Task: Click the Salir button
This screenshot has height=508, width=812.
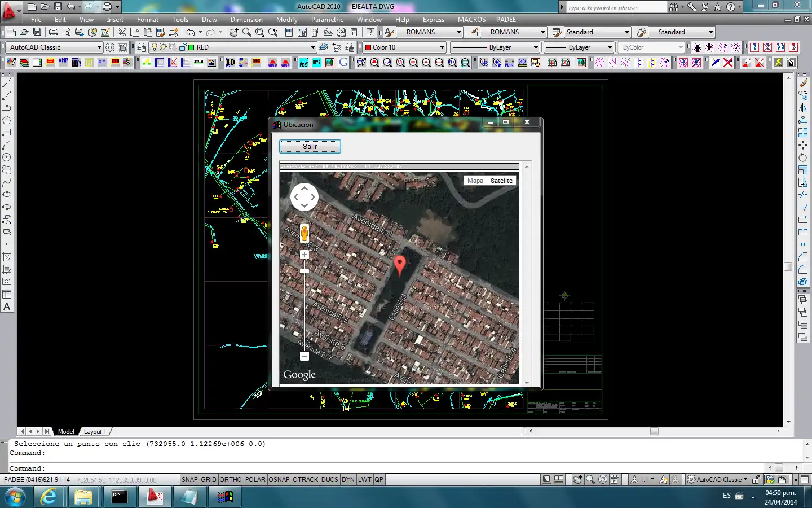Action: pos(310,147)
